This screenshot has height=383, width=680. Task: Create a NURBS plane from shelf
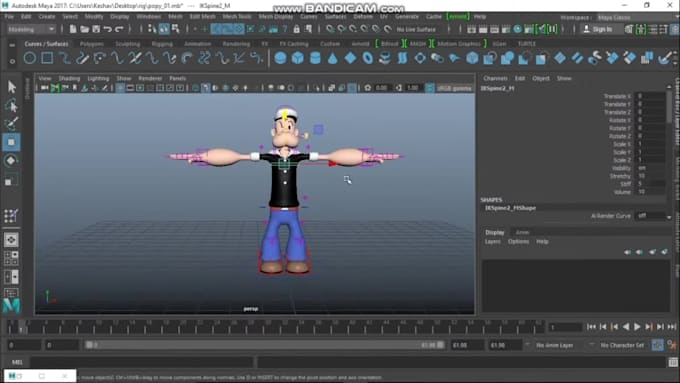click(350, 58)
